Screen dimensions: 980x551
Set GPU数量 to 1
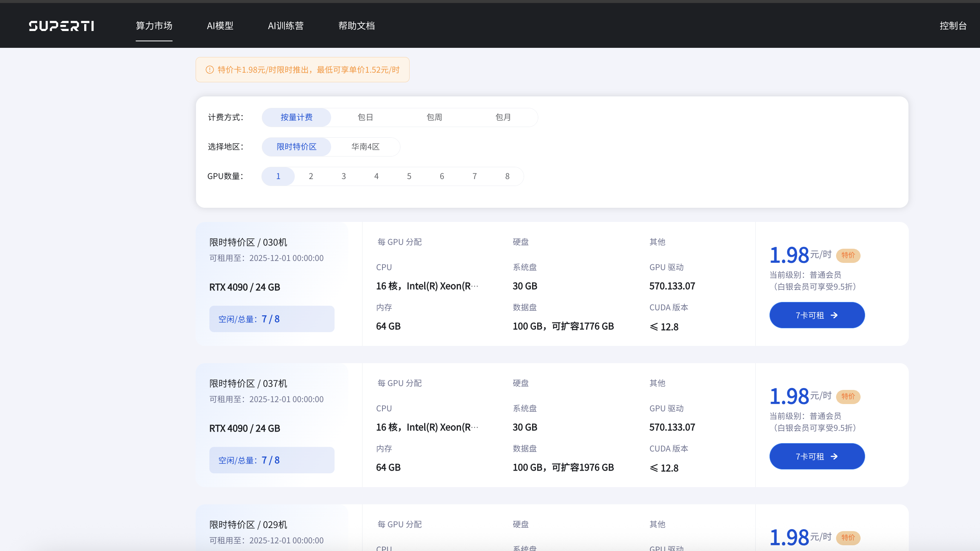(278, 176)
